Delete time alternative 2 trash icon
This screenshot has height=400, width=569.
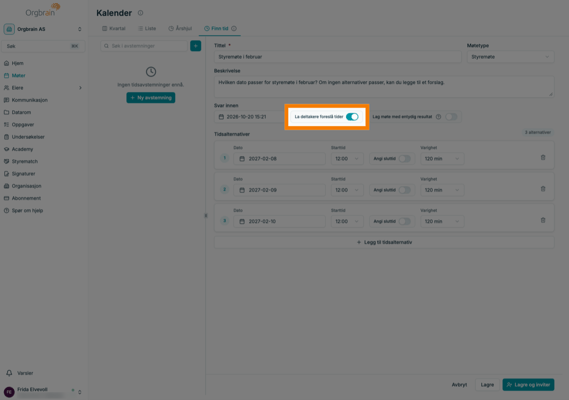pos(543,189)
